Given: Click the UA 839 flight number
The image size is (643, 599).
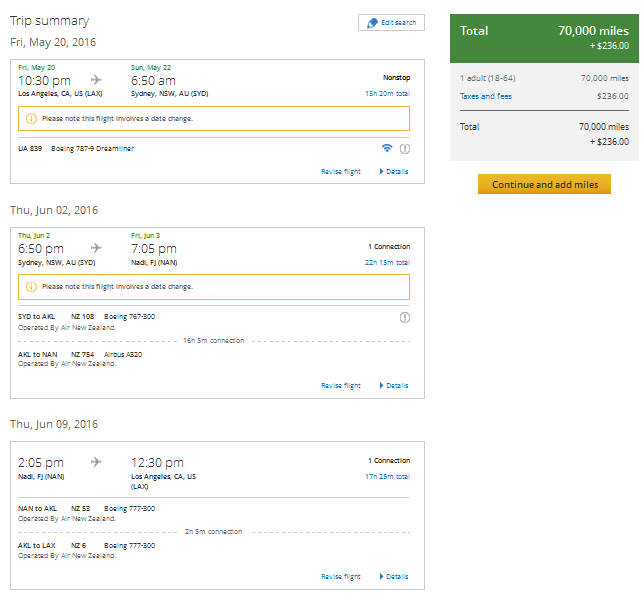Looking at the screenshot, I should pyautogui.click(x=30, y=148).
